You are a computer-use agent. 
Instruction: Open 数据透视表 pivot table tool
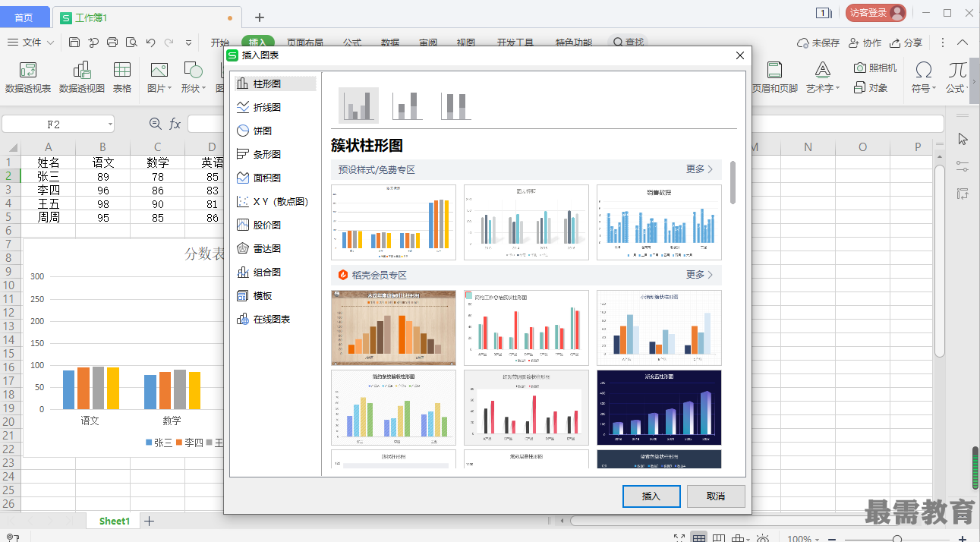click(28, 78)
